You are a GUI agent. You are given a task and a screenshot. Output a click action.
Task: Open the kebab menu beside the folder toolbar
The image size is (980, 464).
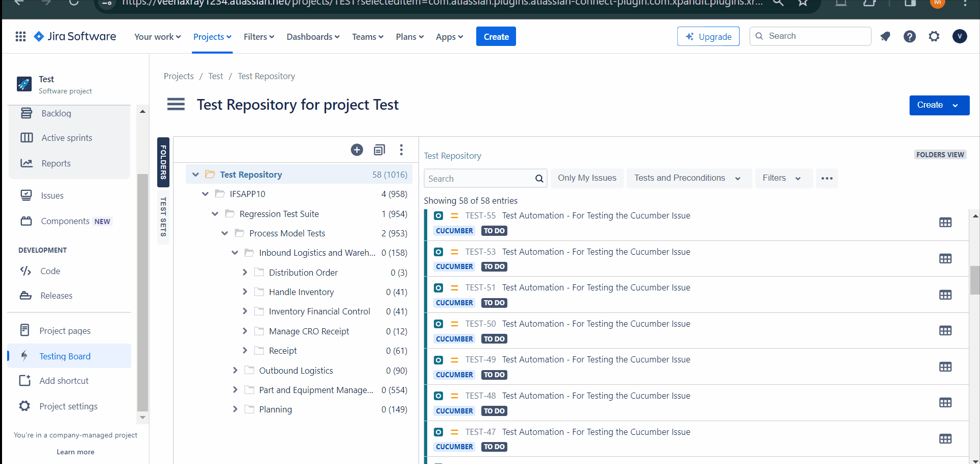click(402, 150)
